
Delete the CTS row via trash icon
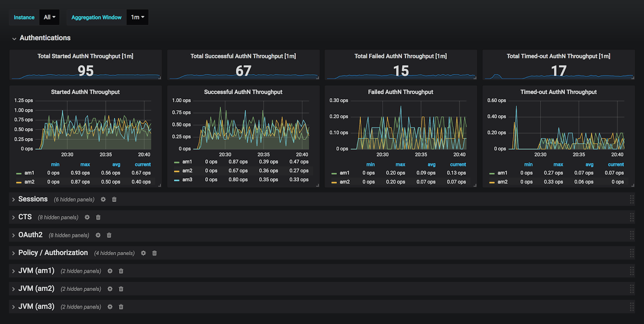coord(98,217)
